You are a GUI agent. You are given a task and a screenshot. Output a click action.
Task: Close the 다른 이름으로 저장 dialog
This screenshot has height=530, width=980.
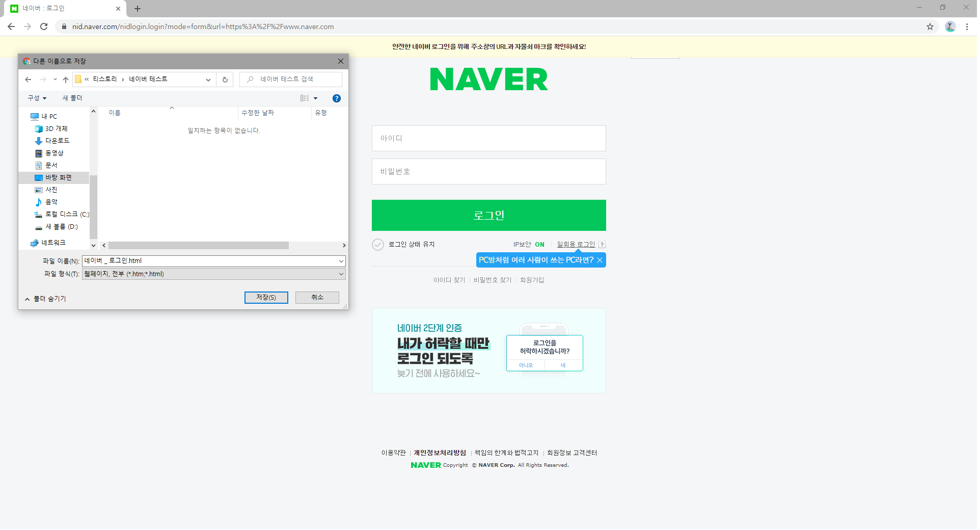point(341,61)
